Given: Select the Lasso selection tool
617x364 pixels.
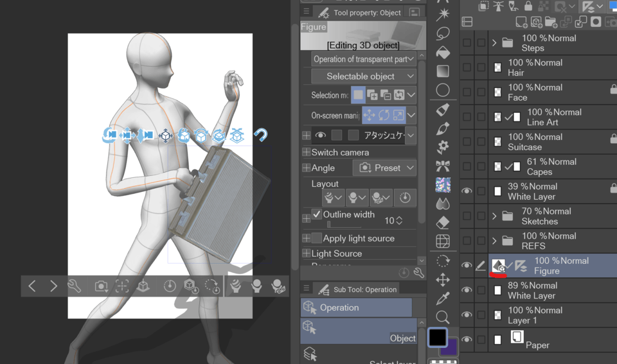Looking at the screenshot, I should [443, 33].
